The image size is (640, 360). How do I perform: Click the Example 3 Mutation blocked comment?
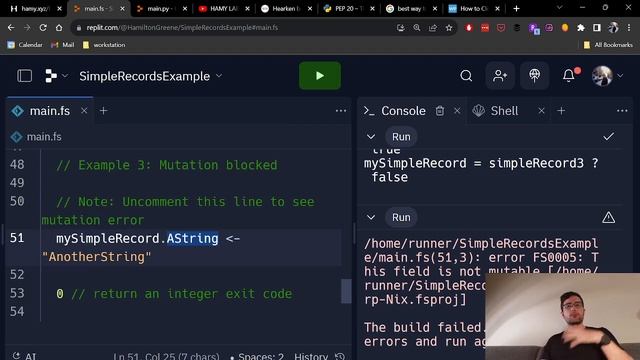tap(167, 165)
